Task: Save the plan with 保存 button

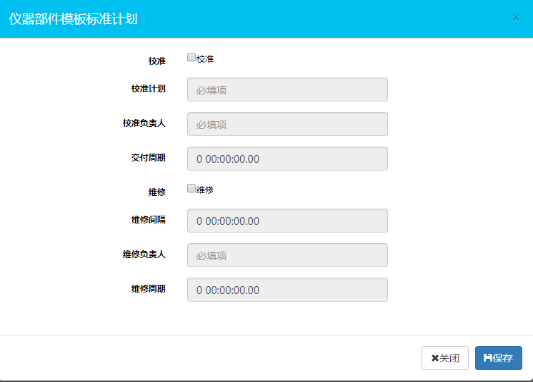Action: pos(498,358)
